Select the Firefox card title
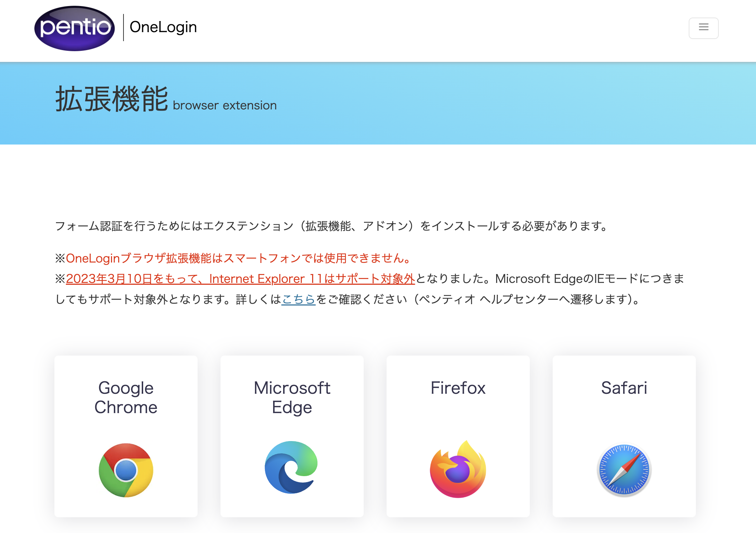 [x=458, y=388]
